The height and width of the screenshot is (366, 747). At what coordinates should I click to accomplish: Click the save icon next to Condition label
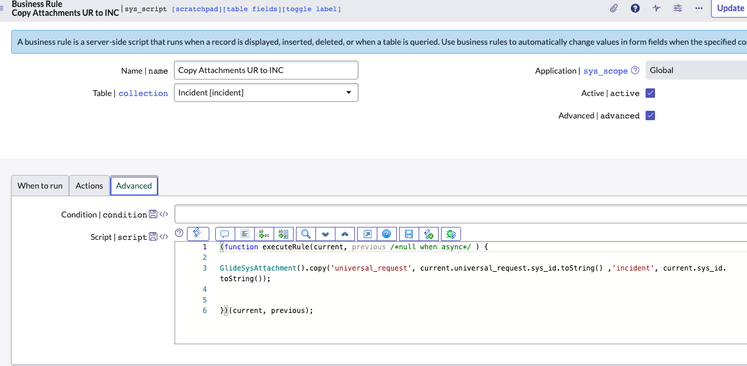coord(153,214)
